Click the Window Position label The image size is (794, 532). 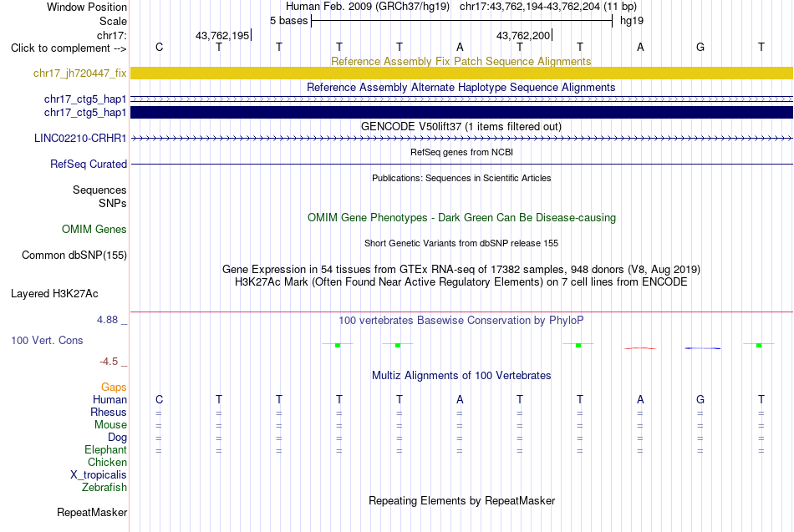87,7
